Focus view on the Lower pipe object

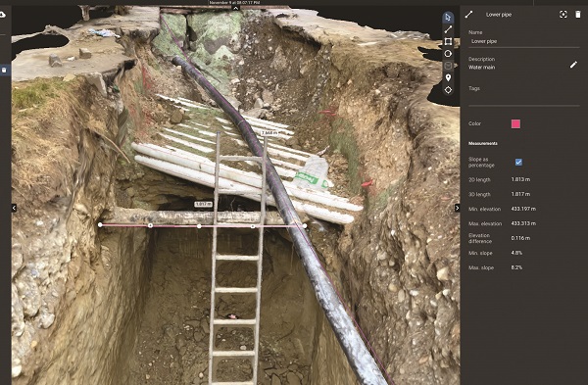pyautogui.click(x=563, y=15)
